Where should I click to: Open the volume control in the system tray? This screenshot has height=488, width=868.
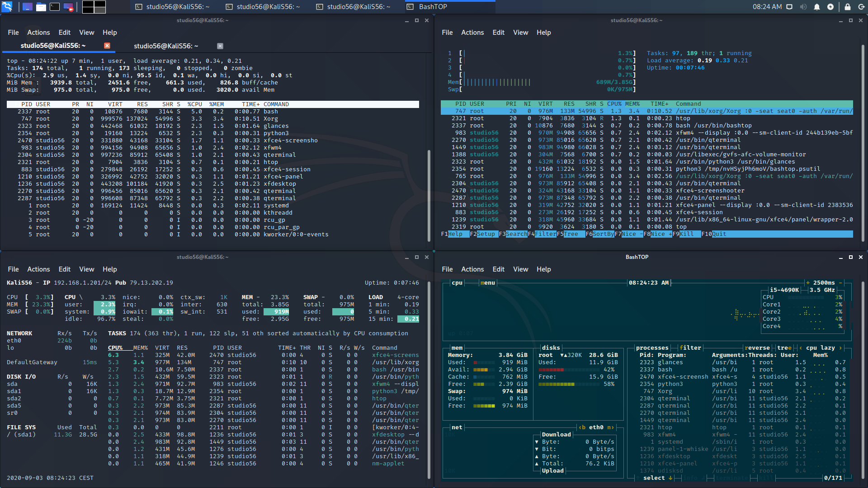coord(803,7)
